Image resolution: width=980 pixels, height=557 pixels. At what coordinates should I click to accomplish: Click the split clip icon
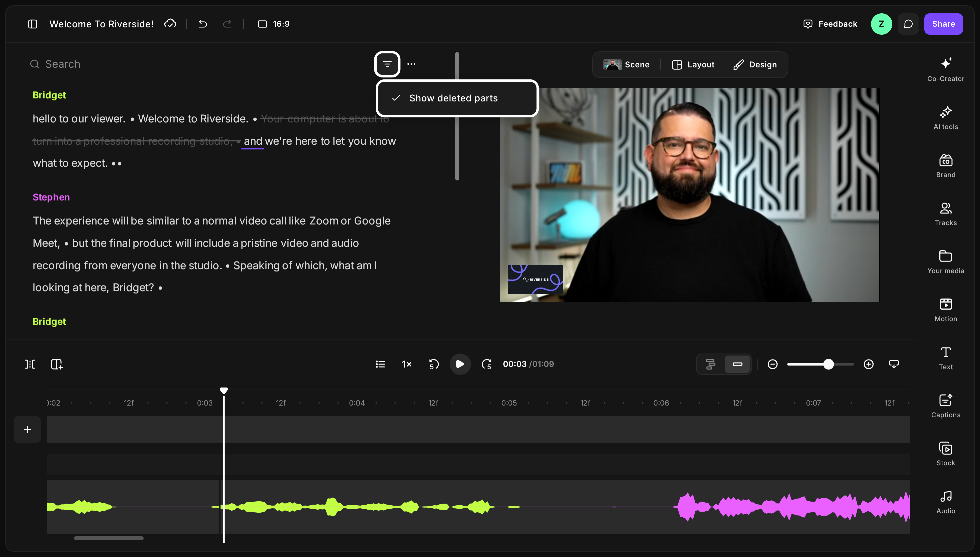pyautogui.click(x=30, y=364)
